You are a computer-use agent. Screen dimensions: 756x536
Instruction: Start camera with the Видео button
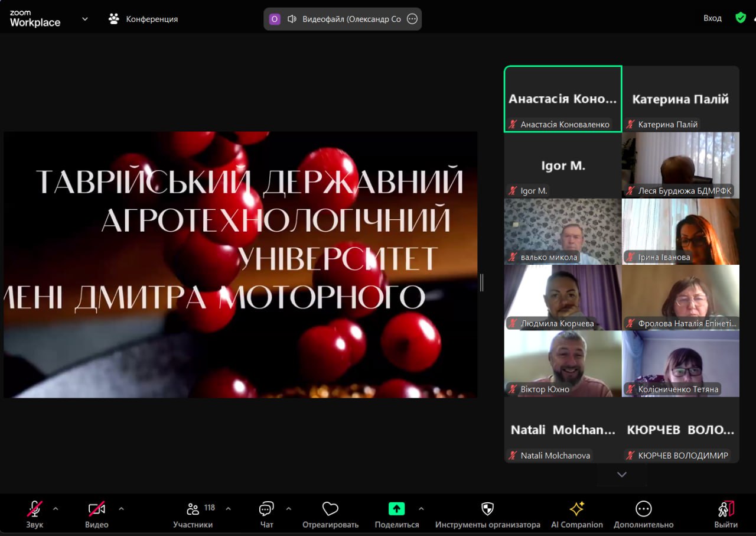coord(96,514)
